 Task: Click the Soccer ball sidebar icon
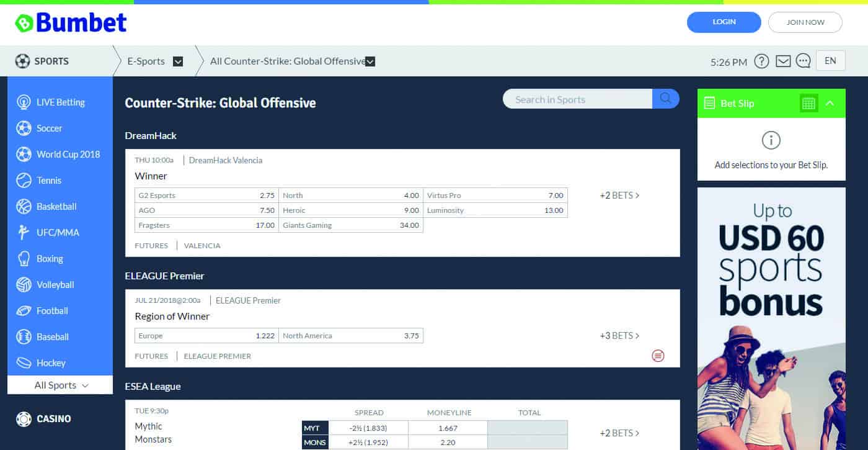(x=24, y=128)
